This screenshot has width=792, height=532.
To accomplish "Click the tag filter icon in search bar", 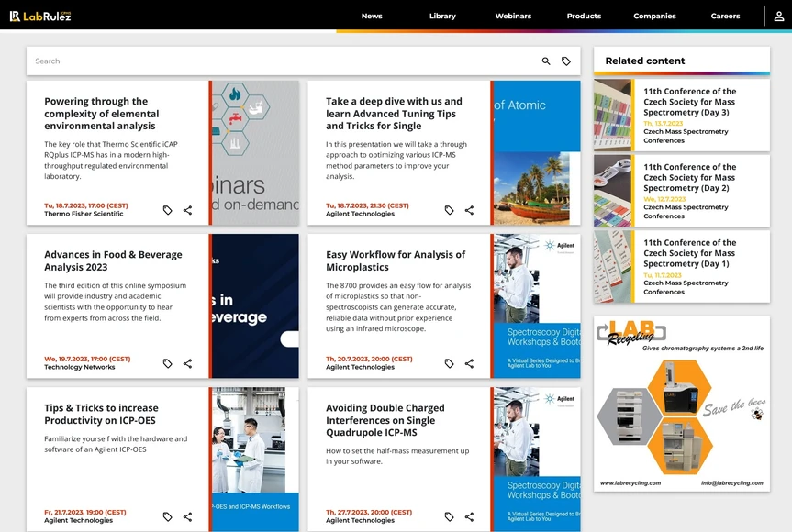I will pos(566,61).
